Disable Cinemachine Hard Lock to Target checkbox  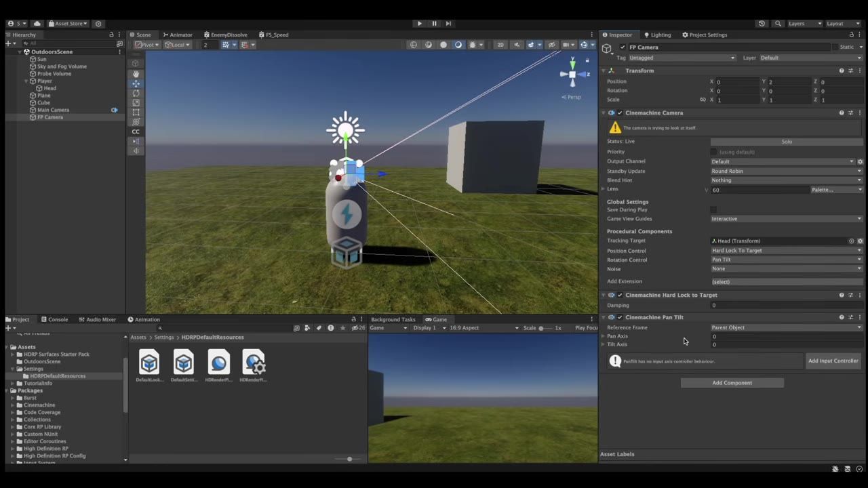pos(620,296)
